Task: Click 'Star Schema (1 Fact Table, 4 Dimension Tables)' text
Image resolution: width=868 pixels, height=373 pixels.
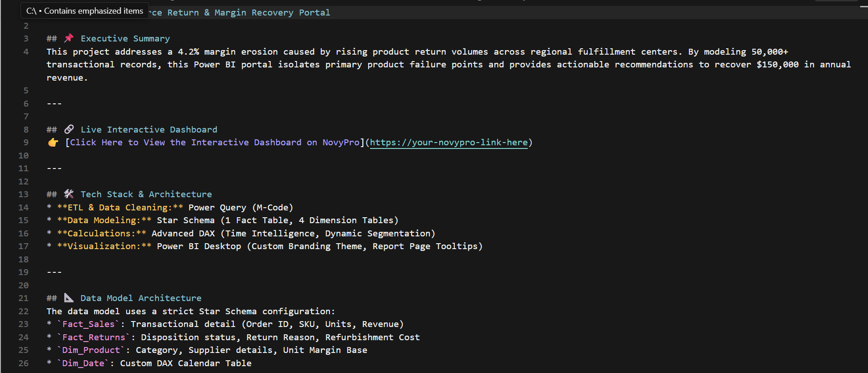Action: pyautogui.click(x=278, y=220)
